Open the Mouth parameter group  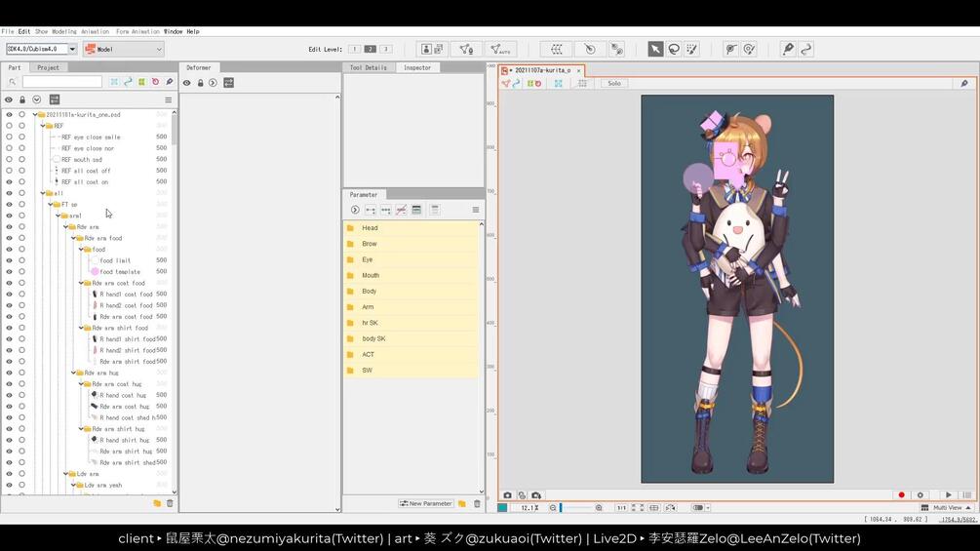[x=412, y=275]
